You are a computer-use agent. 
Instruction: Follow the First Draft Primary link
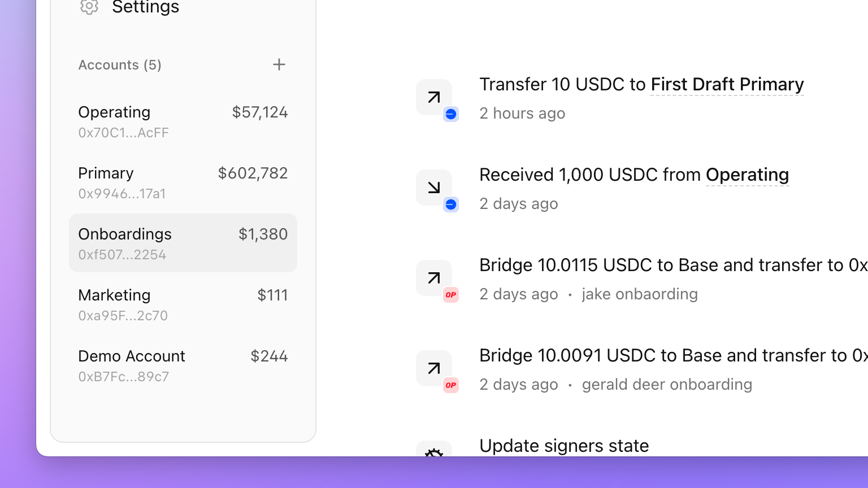(x=727, y=84)
